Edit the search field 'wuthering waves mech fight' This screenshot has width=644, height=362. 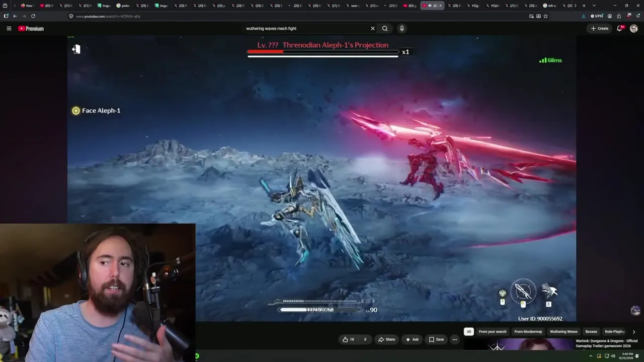306,29
